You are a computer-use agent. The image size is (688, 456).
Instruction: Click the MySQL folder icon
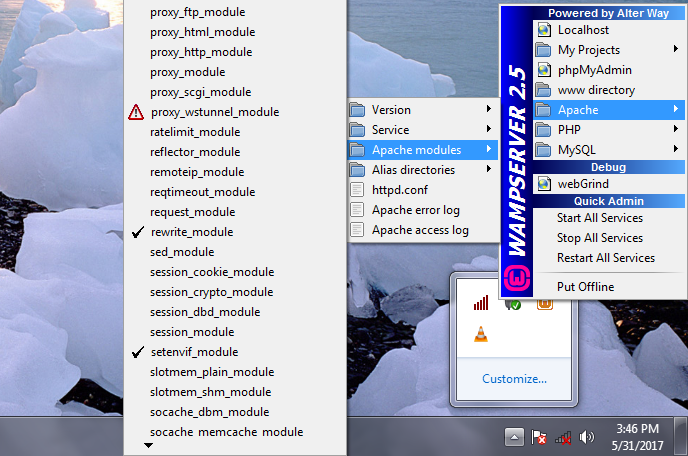click(543, 150)
